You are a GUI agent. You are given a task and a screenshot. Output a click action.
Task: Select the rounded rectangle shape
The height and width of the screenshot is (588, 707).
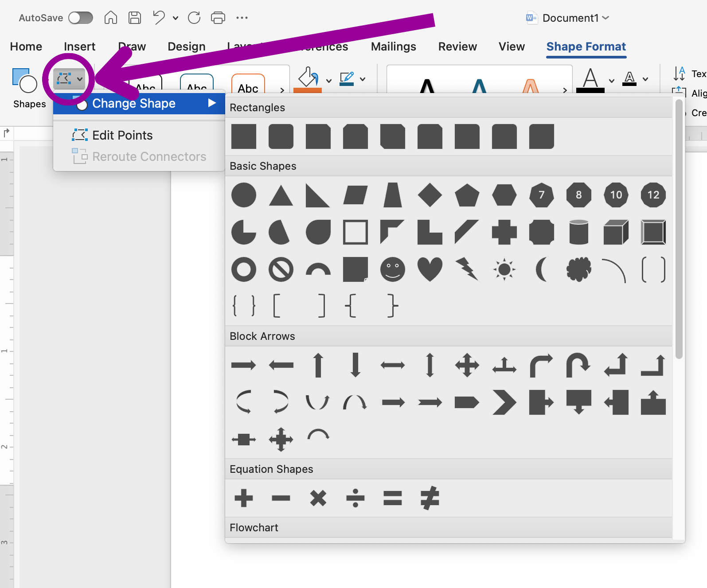[x=281, y=136]
